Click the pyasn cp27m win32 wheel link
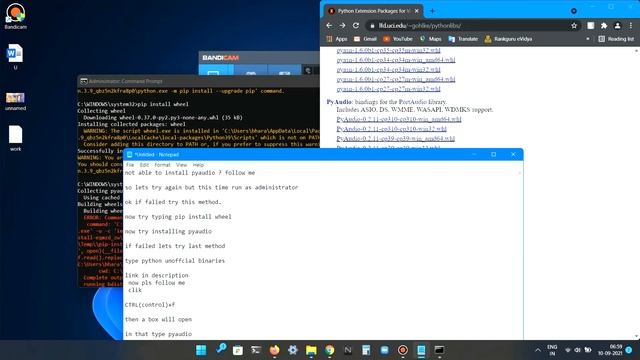 [389, 89]
